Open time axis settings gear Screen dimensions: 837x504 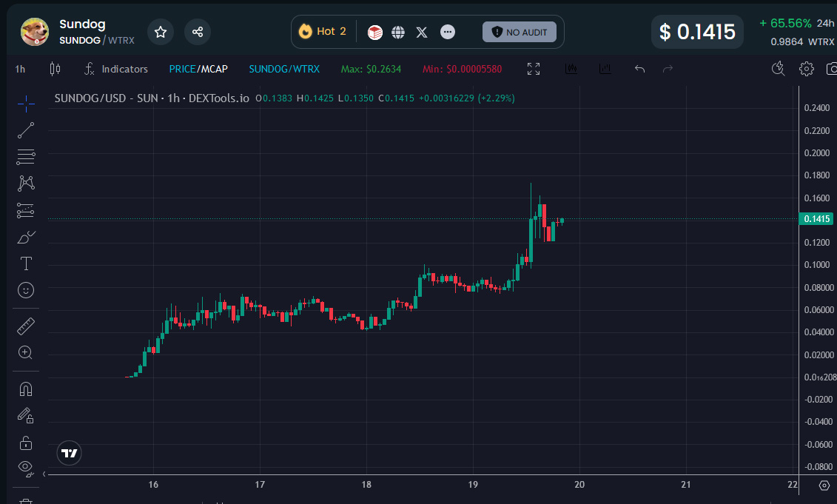pyautogui.click(x=824, y=485)
